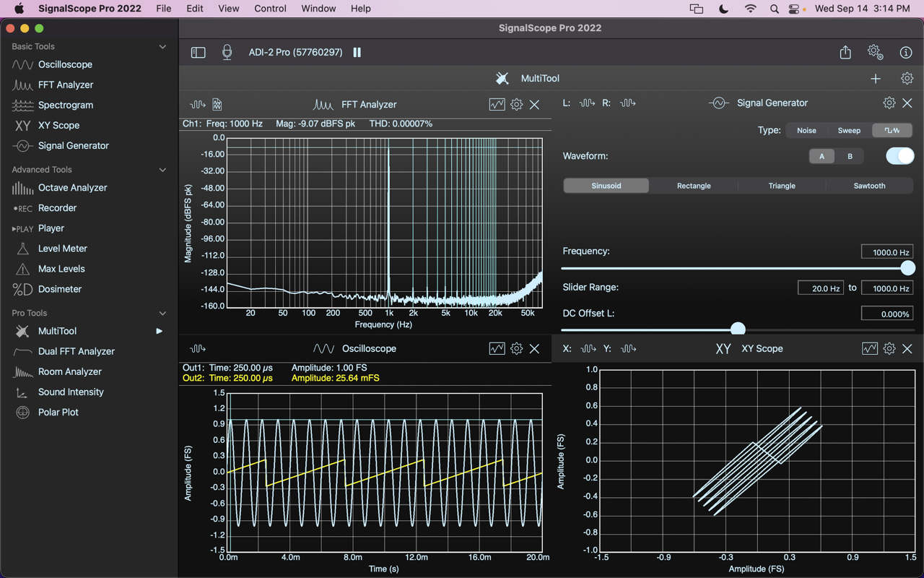Select the Sound Intensity tool
The height and width of the screenshot is (578, 924).
point(71,392)
